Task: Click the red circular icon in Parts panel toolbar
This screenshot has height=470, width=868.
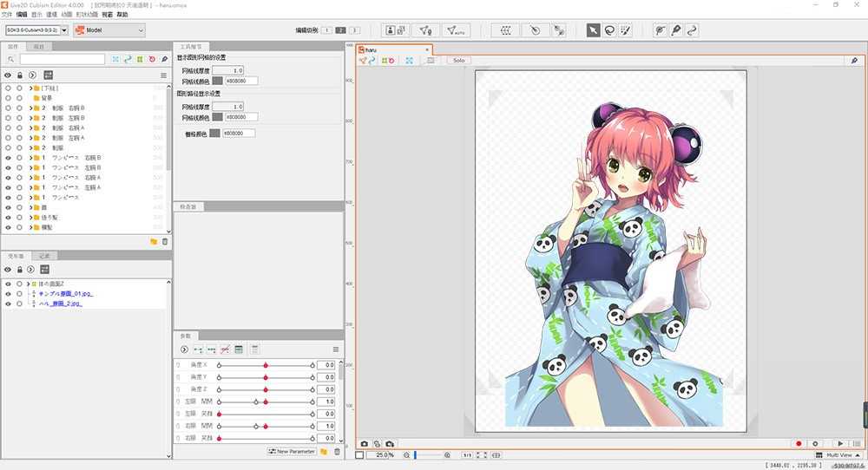Action: tap(152, 59)
